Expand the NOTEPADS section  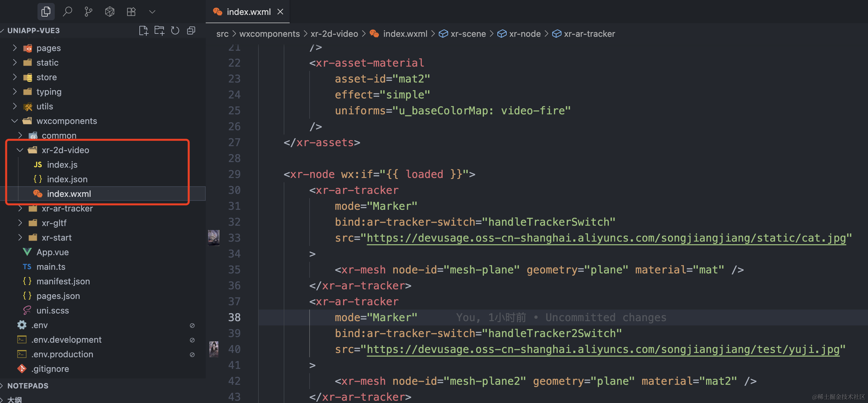click(28, 386)
